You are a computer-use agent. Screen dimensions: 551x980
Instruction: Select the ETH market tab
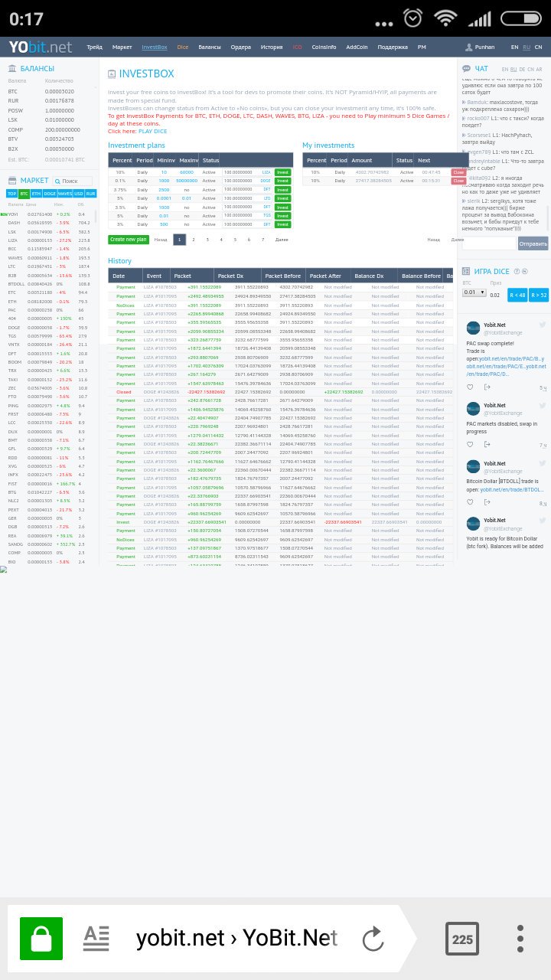pos(36,194)
